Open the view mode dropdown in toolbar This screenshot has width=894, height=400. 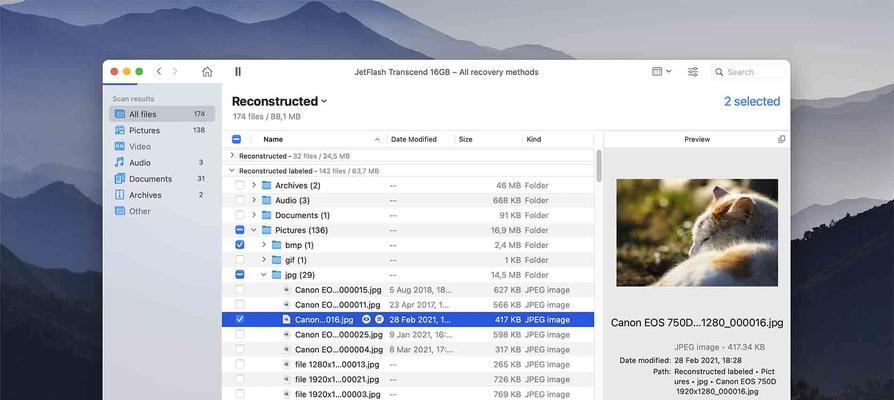pyautogui.click(x=661, y=72)
